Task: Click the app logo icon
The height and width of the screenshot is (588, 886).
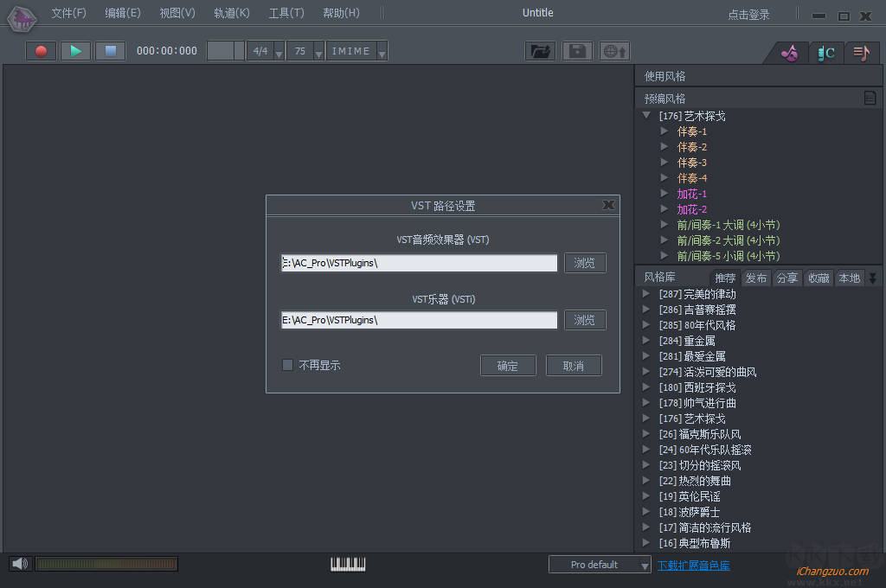Action: pos(22,19)
